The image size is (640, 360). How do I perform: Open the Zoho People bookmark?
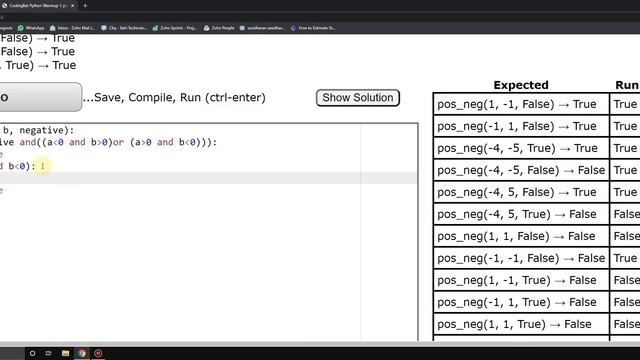pos(219,28)
